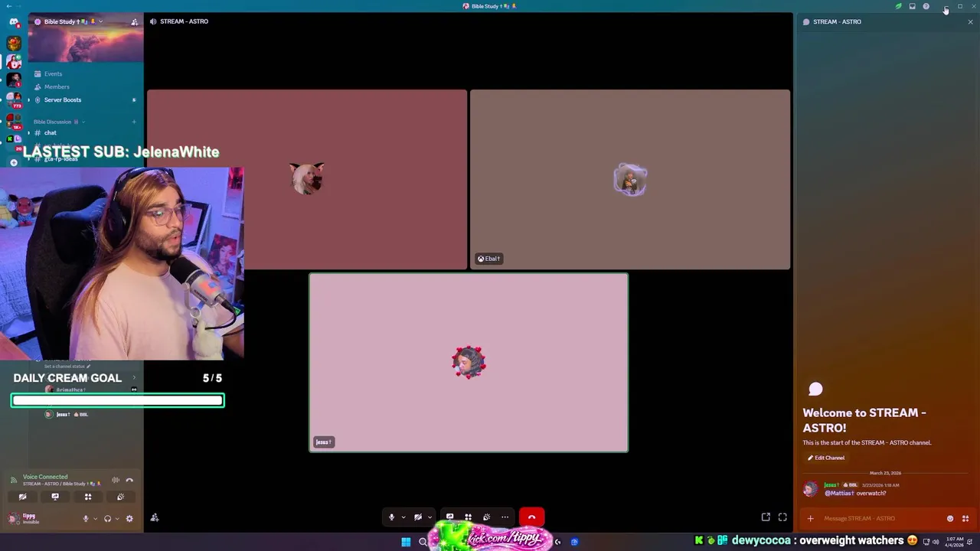Open Windows taskbar search

[x=423, y=542]
